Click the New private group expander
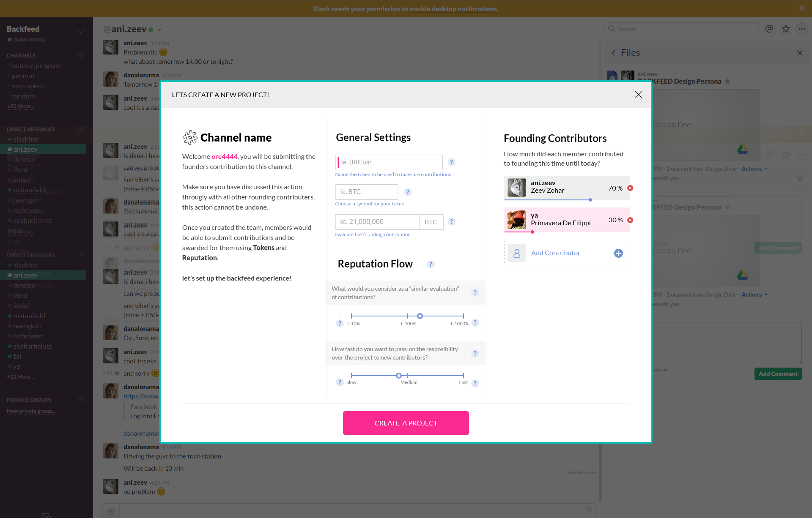Image resolution: width=812 pixels, height=518 pixels. (x=32, y=410)
